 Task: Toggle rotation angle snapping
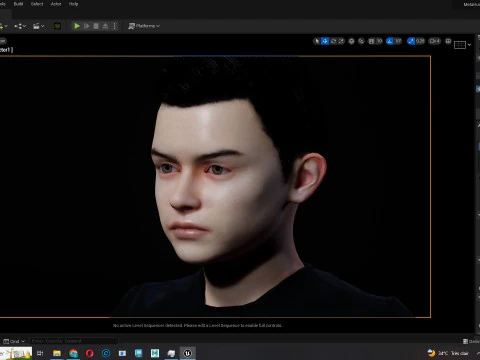coord(390,41)
